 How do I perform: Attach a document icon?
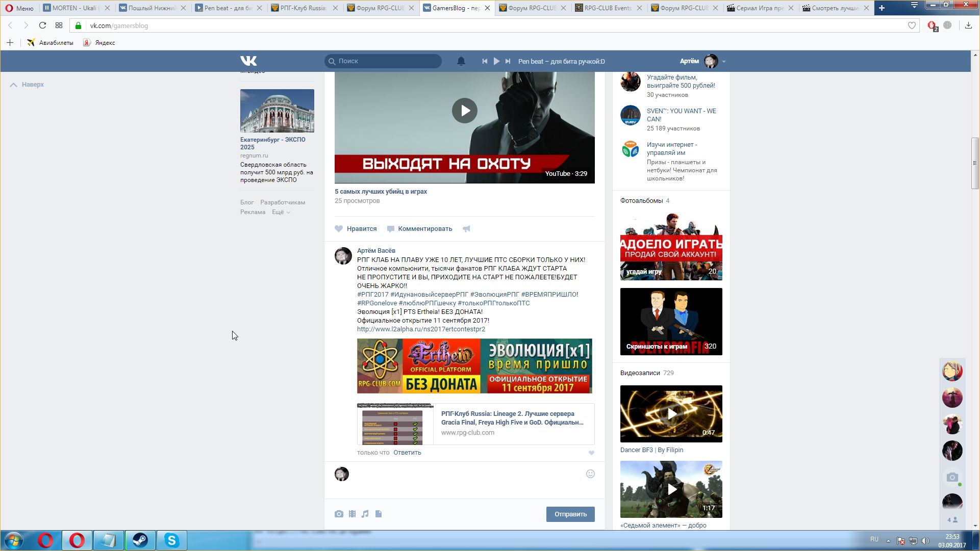coord(379,514)
